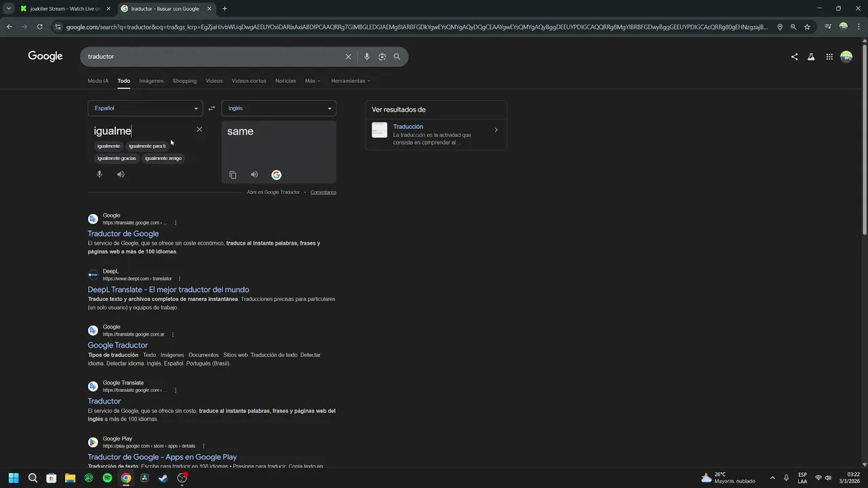Listen to the English translation
The image size is (868, 488).
coord(254,175)
